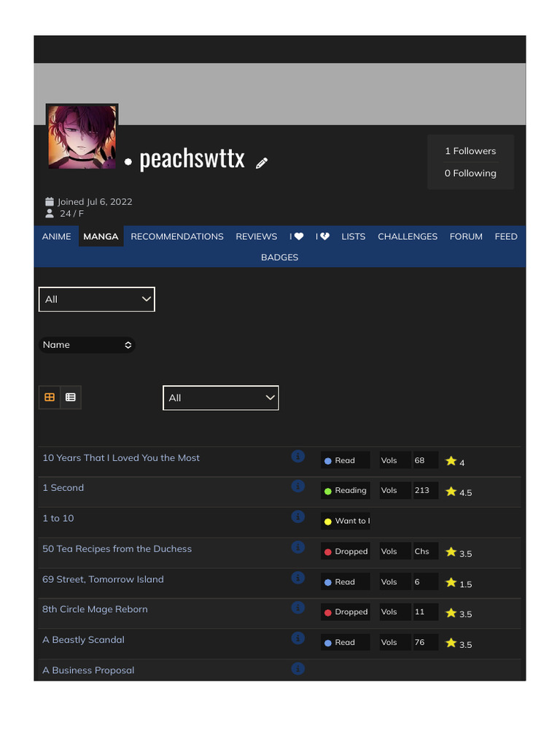
Task: Expand the All dropdown next to view icons
Action: (220, 398)
